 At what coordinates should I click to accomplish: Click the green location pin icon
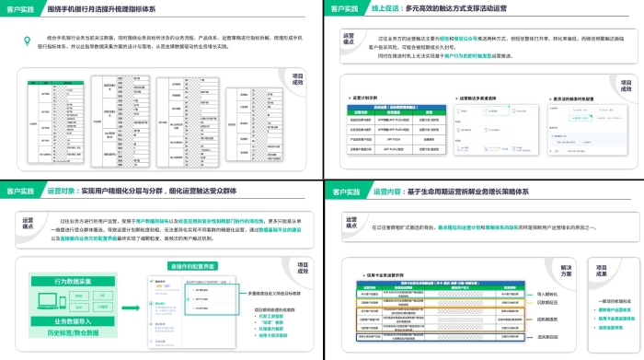pyautogui.click(x=27, y=41)
